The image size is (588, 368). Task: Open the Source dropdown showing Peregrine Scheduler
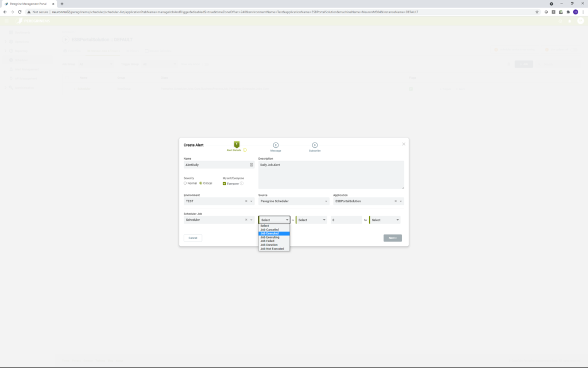click(293, 201)
